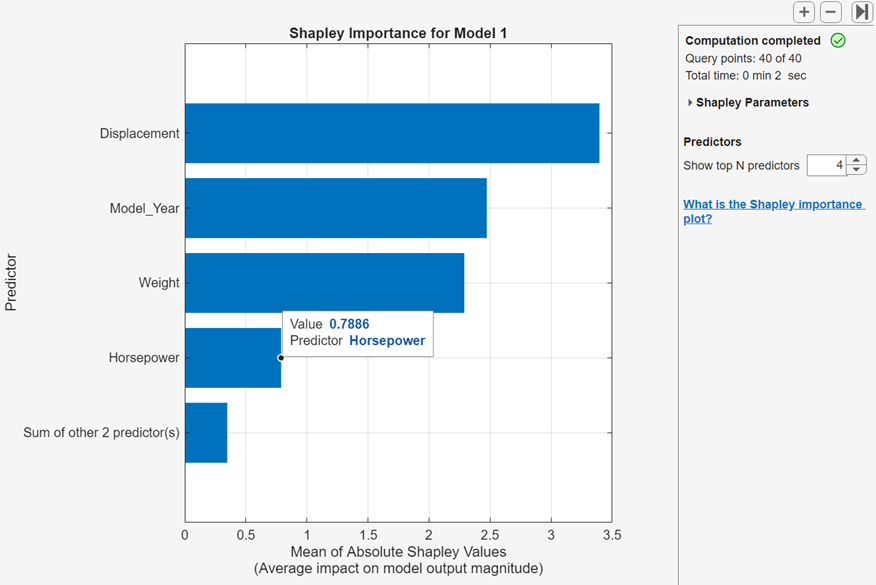This screenshot has width=876, height=585.
Task: Click the plus zoom-in icon
Action: point(803,12)
